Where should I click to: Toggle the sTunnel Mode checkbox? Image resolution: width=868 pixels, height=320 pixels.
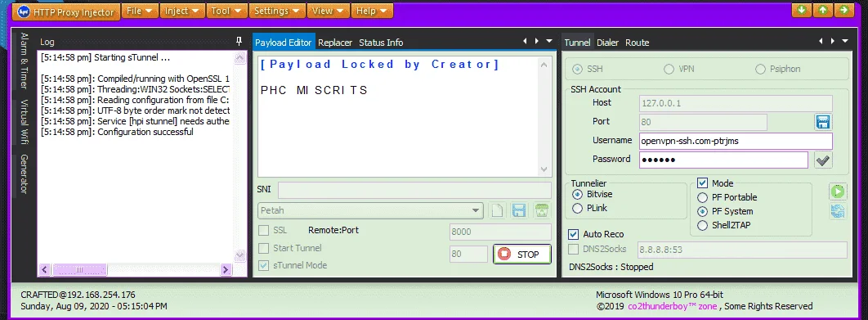coord(263,265)
